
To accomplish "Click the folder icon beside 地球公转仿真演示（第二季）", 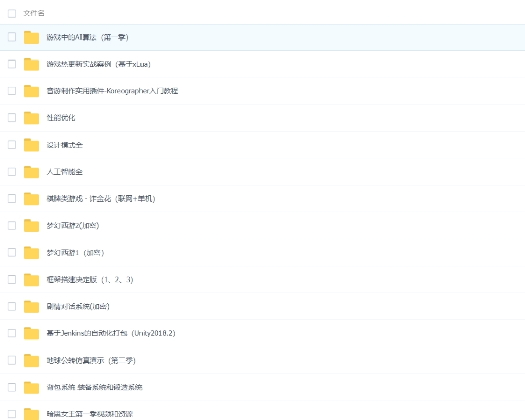I will point(31,360).
